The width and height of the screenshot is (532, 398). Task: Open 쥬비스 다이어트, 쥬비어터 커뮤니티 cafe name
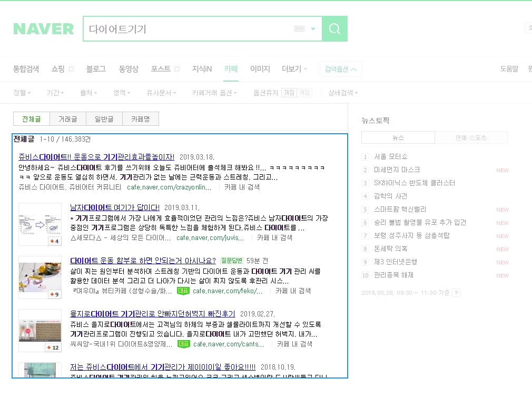click(x=70, y=187)
